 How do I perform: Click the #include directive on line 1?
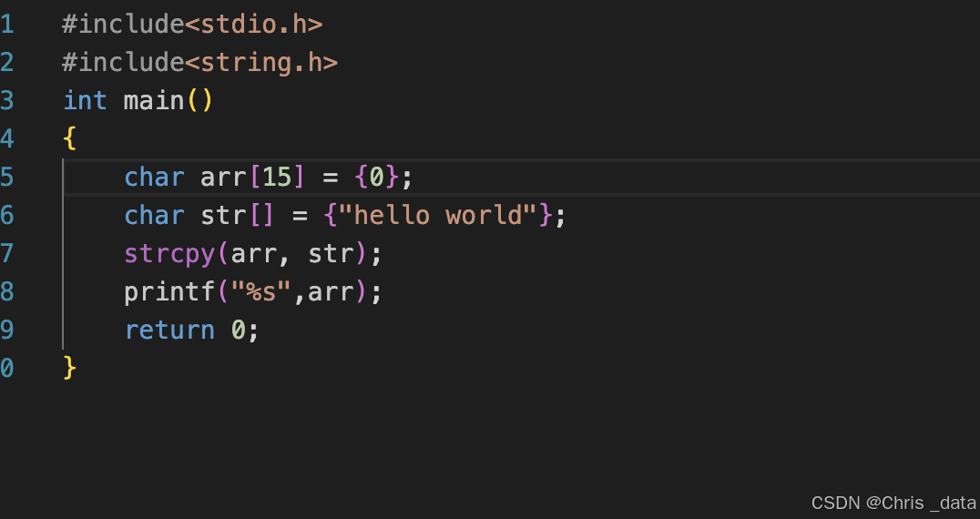pos(123,25)
